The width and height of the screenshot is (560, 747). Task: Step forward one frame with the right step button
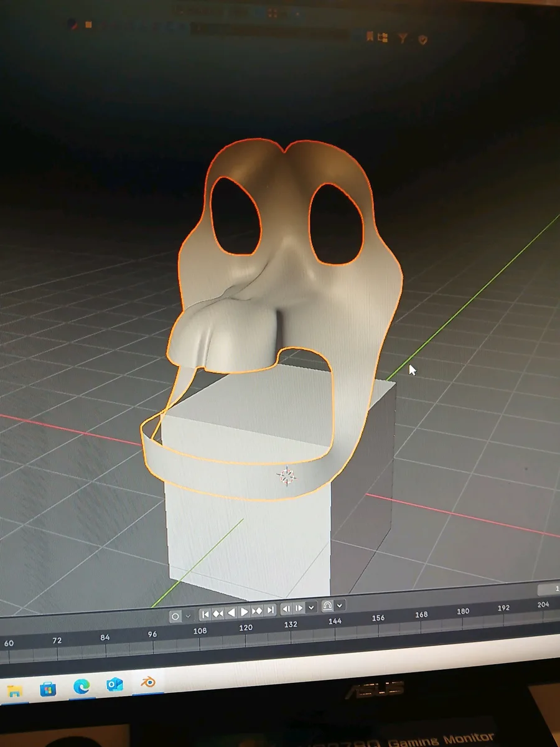tap(299, 608)
